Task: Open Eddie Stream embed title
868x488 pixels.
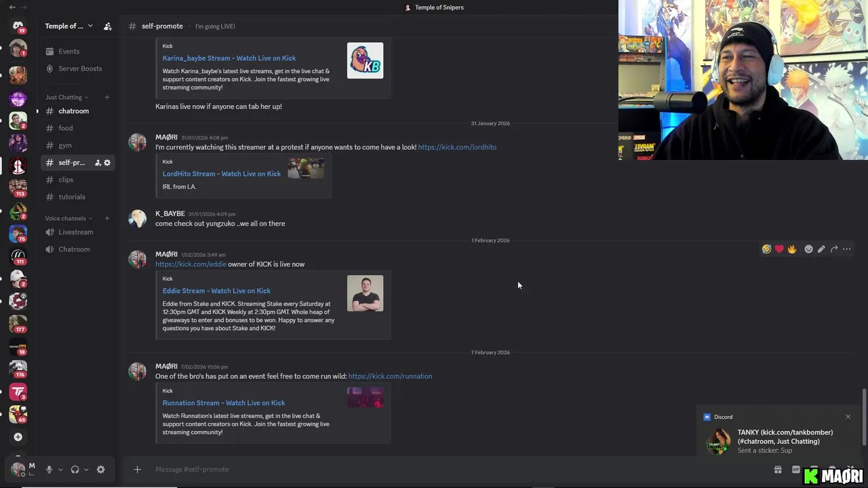Action: pos(216,291)
